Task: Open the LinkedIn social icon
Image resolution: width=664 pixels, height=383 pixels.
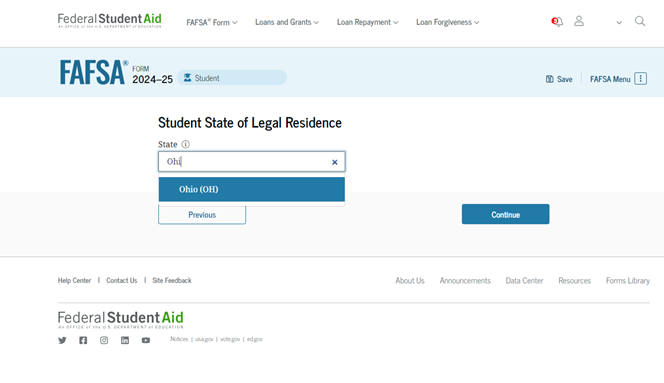Action: [x=125, y=340]
